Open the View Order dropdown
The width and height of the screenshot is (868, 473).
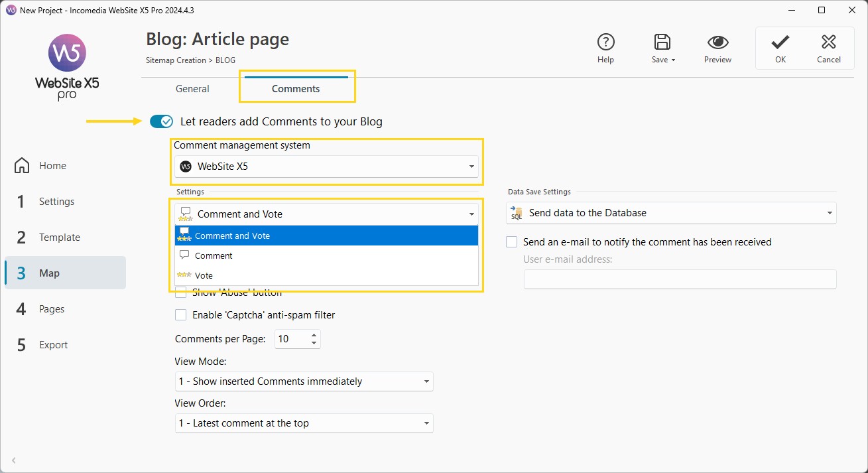click(304, 423)
